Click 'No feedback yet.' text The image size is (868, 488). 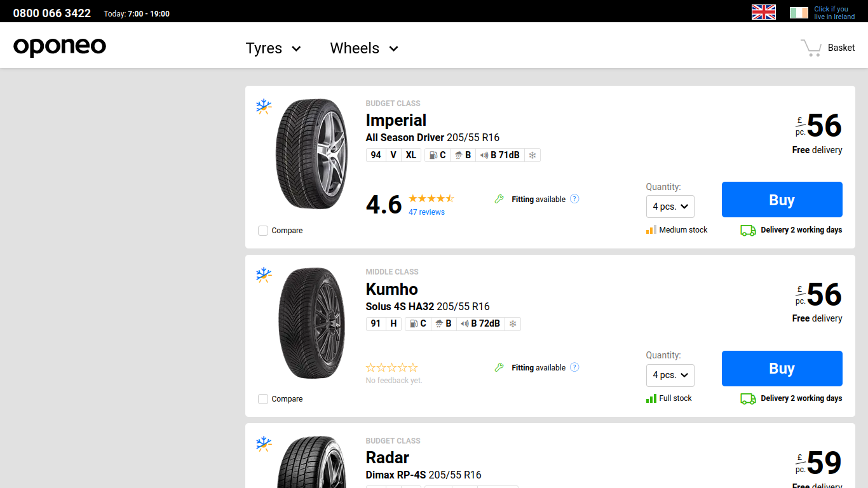coord(394,381)
